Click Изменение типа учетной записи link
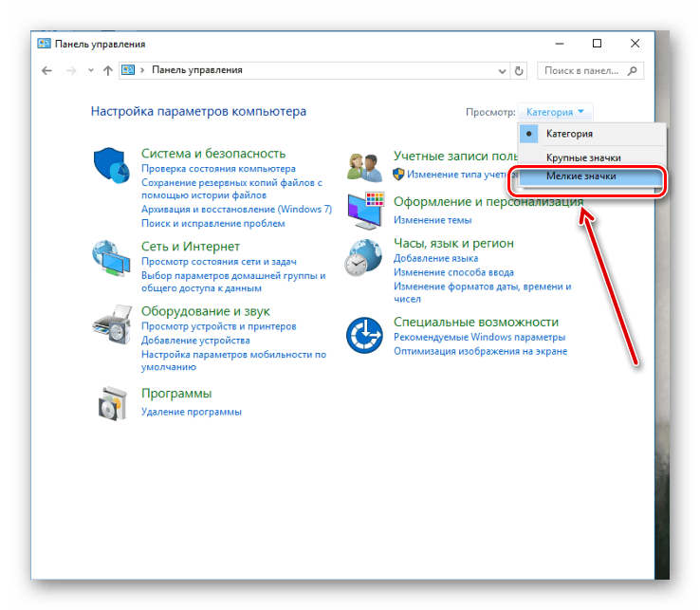 point(462,175)
